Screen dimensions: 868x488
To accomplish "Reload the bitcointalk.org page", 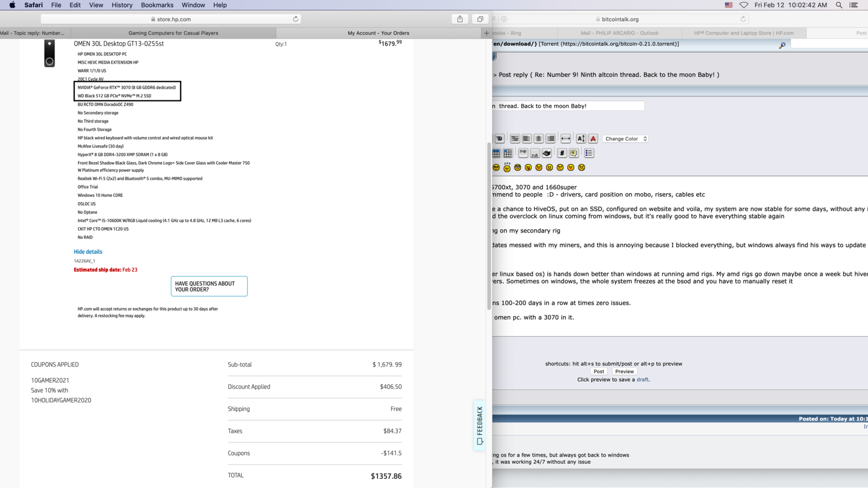I will tap(743, 19).
